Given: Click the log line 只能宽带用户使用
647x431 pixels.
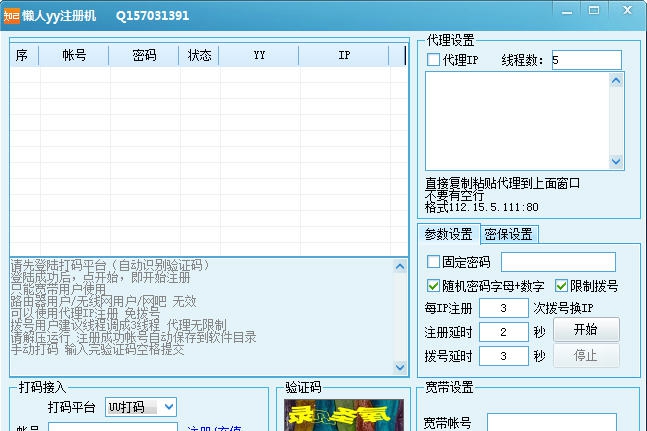Looking at the screenshot, I should [x=58, y=289].
